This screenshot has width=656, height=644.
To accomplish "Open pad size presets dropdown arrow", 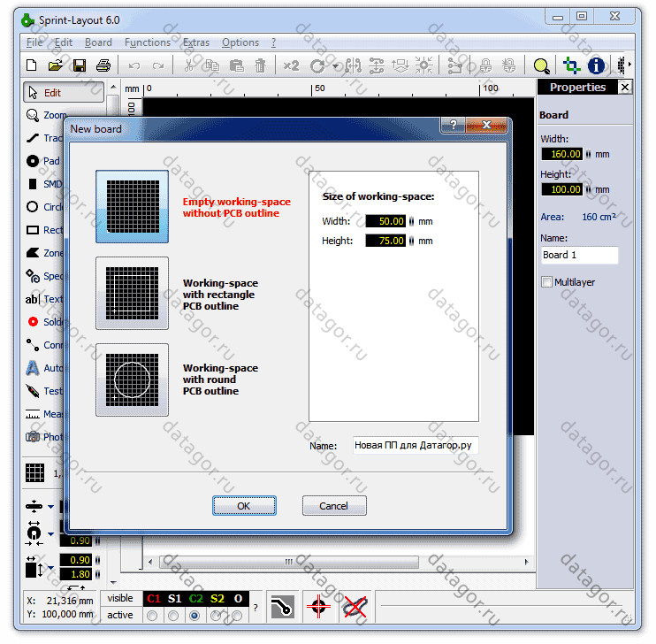I will click(50, 534).
